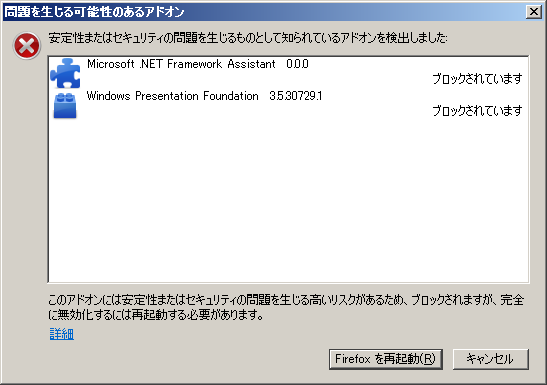547x385 pixels.
Task: Click the header message about detected add-ons
Action: click(248, 38)
